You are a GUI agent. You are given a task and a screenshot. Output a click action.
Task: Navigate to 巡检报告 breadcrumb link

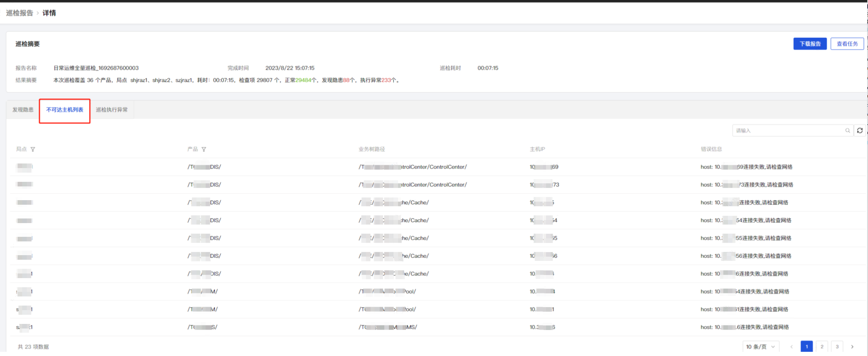coord(20,13)
